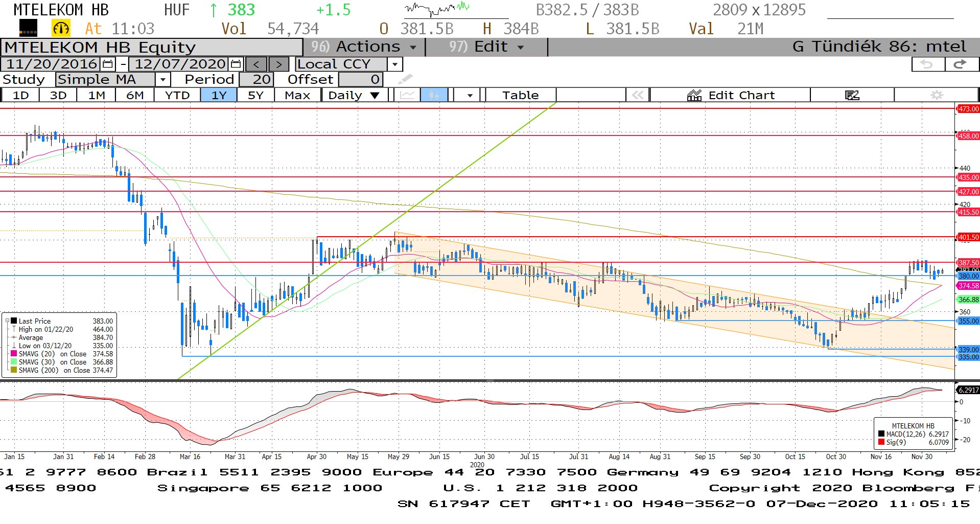Click the undo arrow icon
This screenshot has width=980, height=524.
pos(927,64)
